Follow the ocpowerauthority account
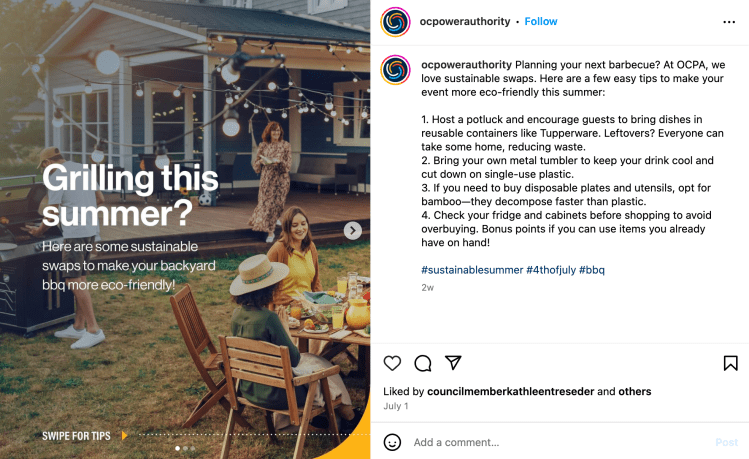Screen dimensions: 749x459 click(541, 22)
